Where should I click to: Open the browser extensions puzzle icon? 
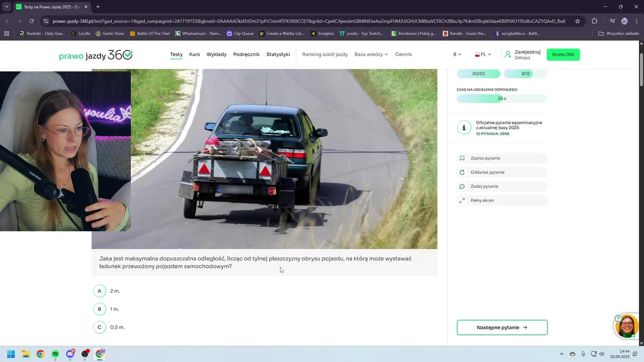(x=594, y=21)
